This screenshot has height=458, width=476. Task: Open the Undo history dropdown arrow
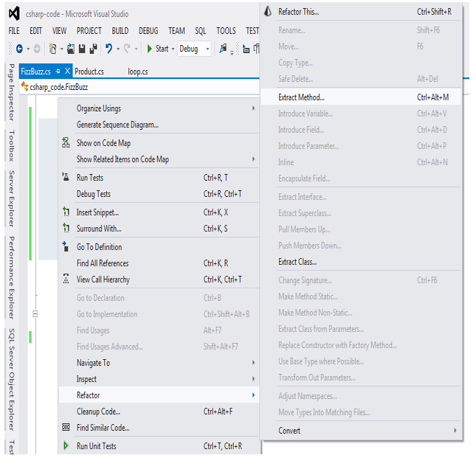pos(118,49)
